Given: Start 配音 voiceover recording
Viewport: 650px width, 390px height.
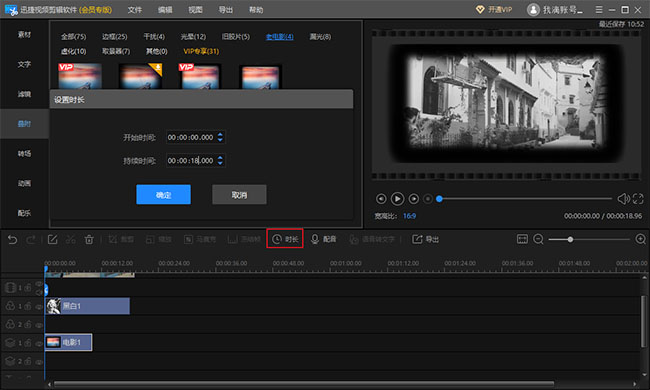Looking at the screenshot, I should (x=323, y=239).
